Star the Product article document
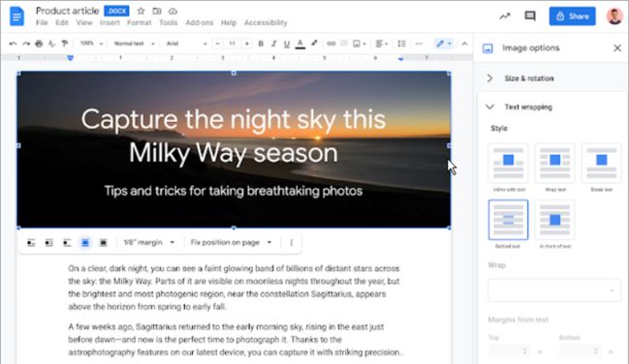The height and width of the screenshot is (364, 629). (141, 12)
